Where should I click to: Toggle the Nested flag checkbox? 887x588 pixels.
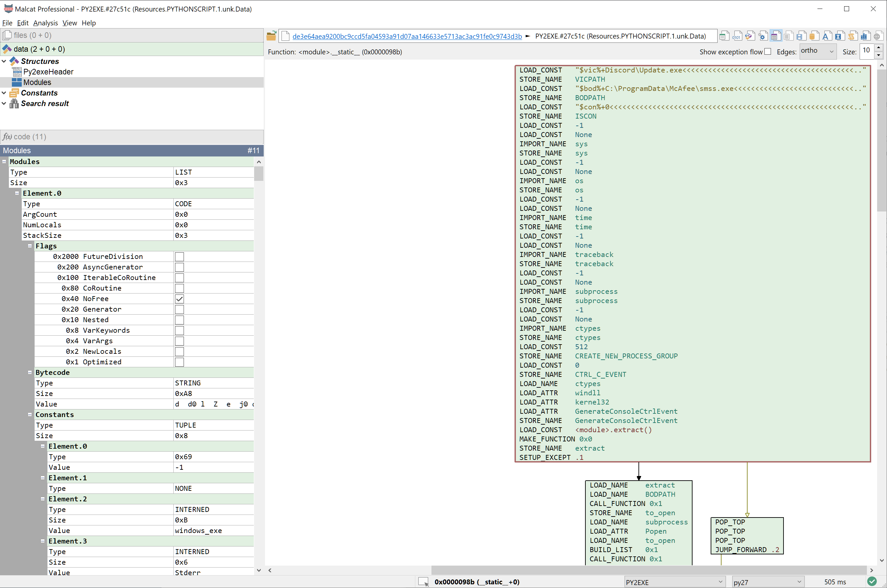coord(179,320)
